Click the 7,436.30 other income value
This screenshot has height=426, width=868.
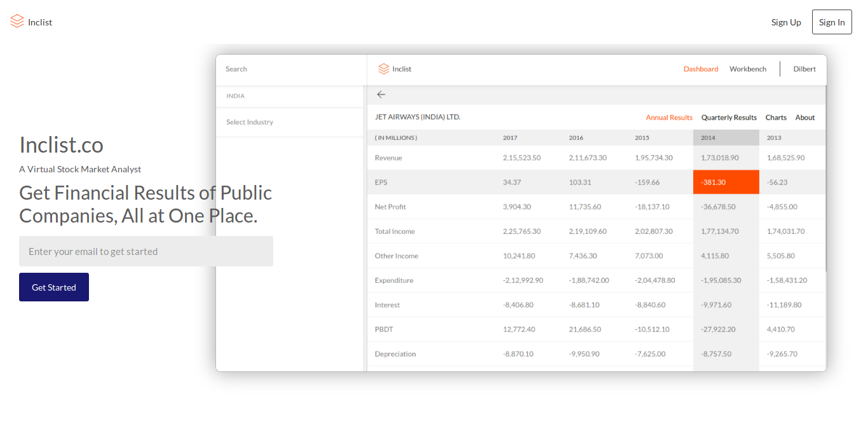(583, 256)
